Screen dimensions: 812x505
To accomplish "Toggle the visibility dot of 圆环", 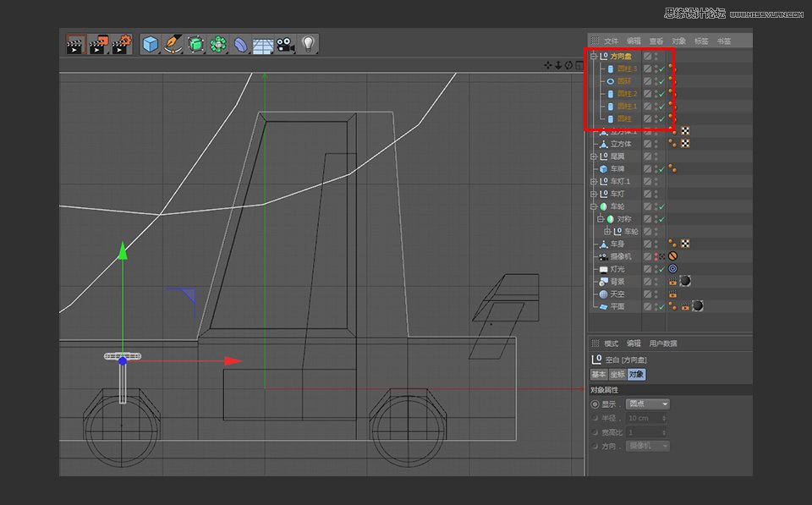I will pyautogui.click(x=656, y=80).
